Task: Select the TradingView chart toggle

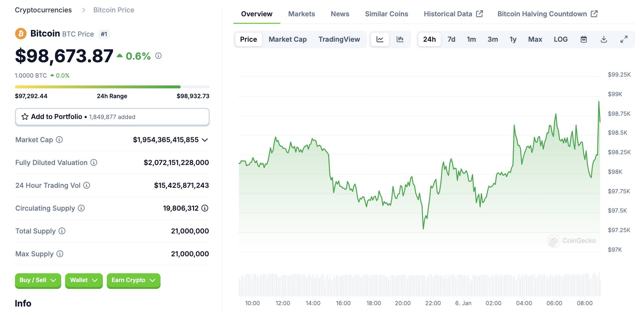Action: point(339,39)
